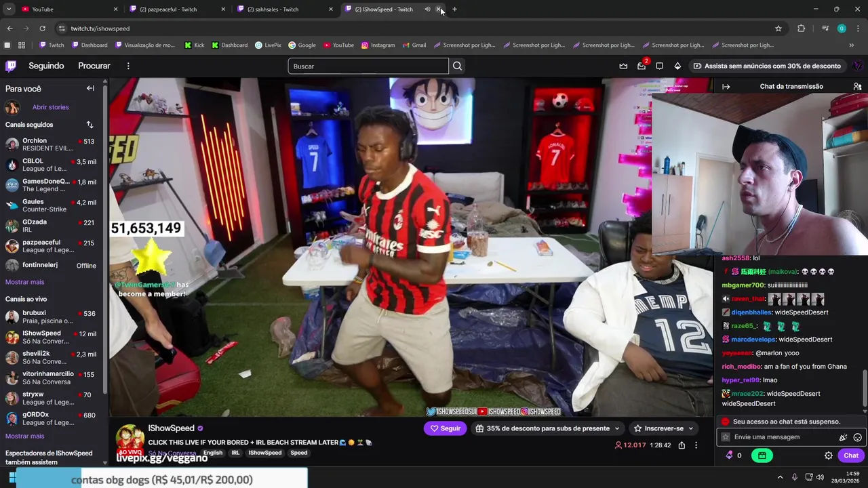Open chat settings gear icon
Screen dimensions: 868x488
click(828, 455)
